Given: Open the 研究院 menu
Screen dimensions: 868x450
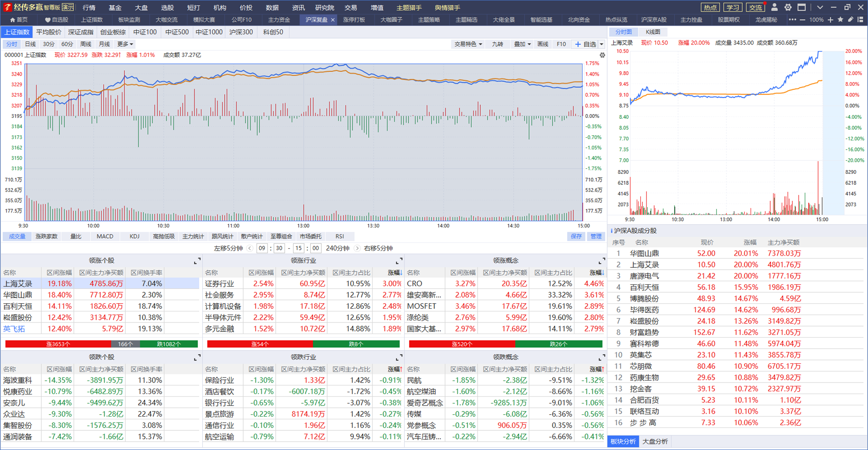Looking at the screenshot, I should [324, 7].
